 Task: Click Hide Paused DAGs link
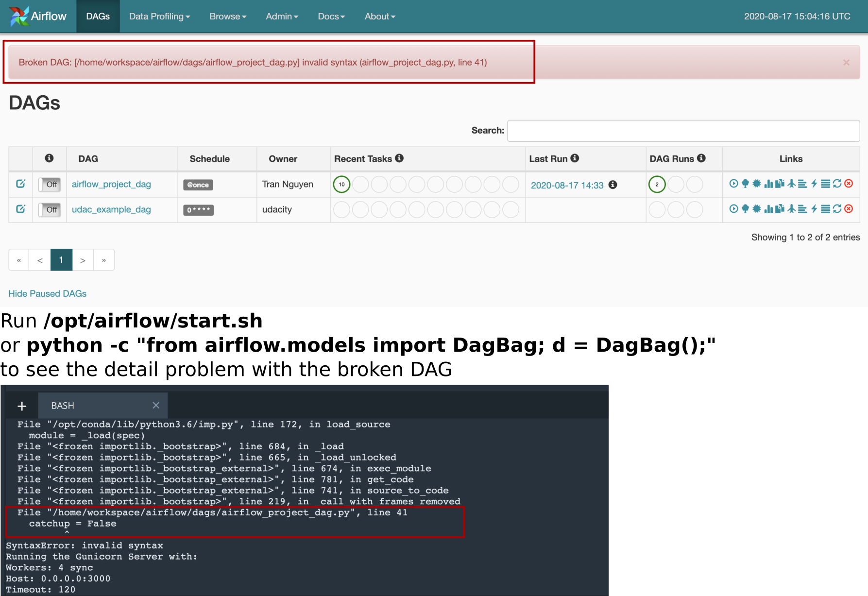pos(48,293)
